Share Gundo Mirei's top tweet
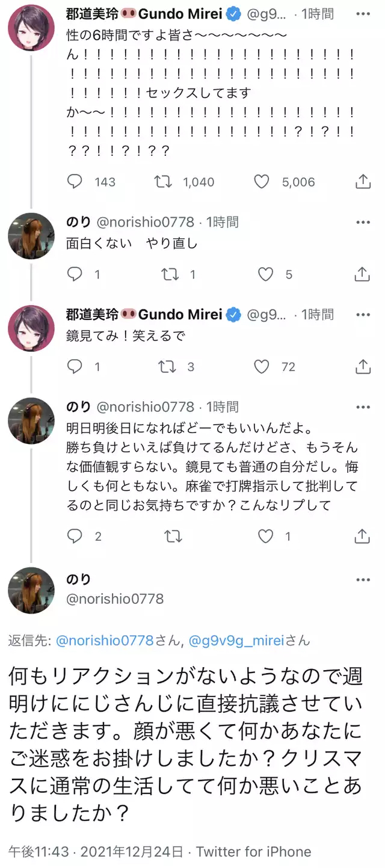This screenshot has height=868, width=385. [363, 182]
